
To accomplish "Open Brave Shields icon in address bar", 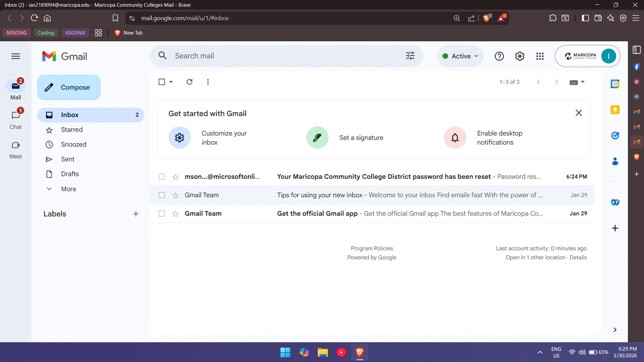I will [x=487, y=18].
